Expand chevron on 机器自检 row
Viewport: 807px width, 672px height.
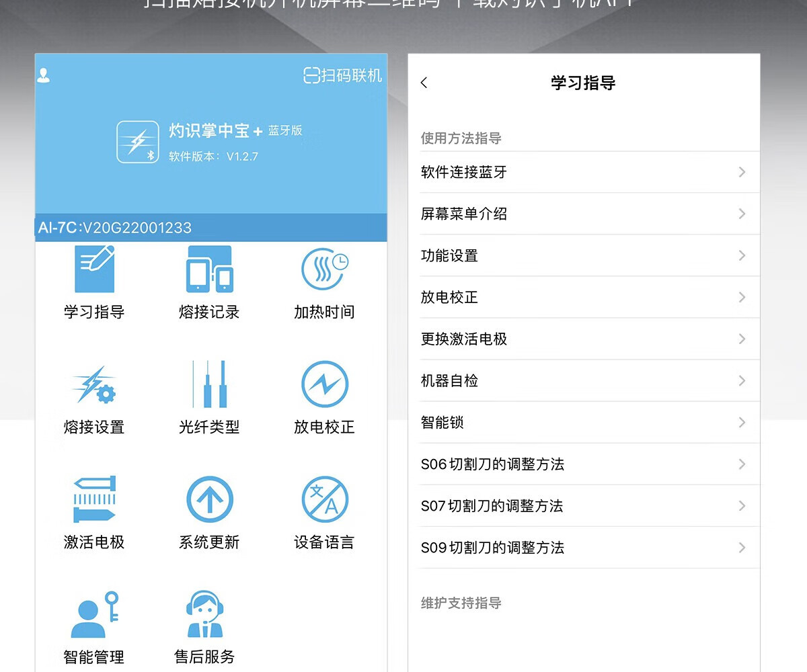742,380
